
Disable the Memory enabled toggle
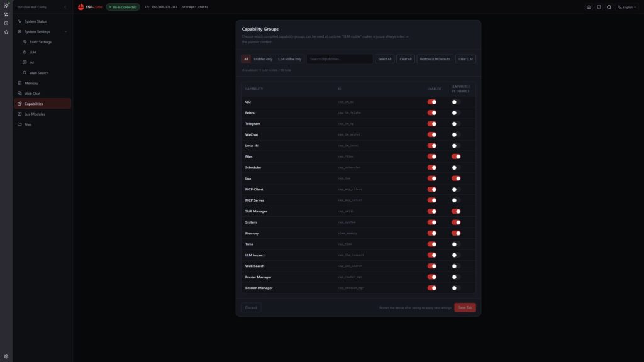click(431, 233)
